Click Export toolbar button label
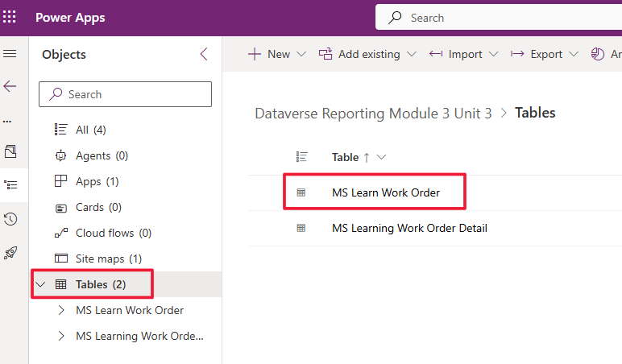The height and width of the screenshot is (364, 622). (546, 54)
